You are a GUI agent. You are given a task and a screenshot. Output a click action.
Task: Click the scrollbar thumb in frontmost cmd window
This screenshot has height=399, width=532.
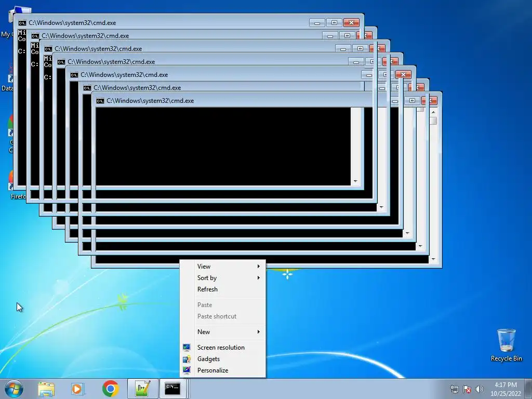pyautogui.click(x=433, y=121)
